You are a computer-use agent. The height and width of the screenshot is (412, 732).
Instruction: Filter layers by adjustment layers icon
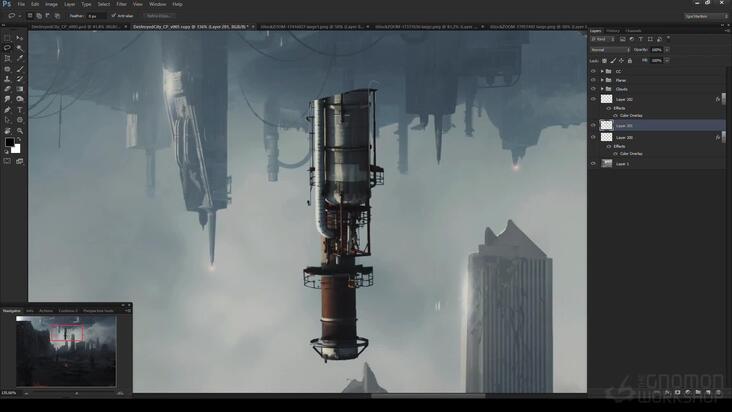(632, 39)
